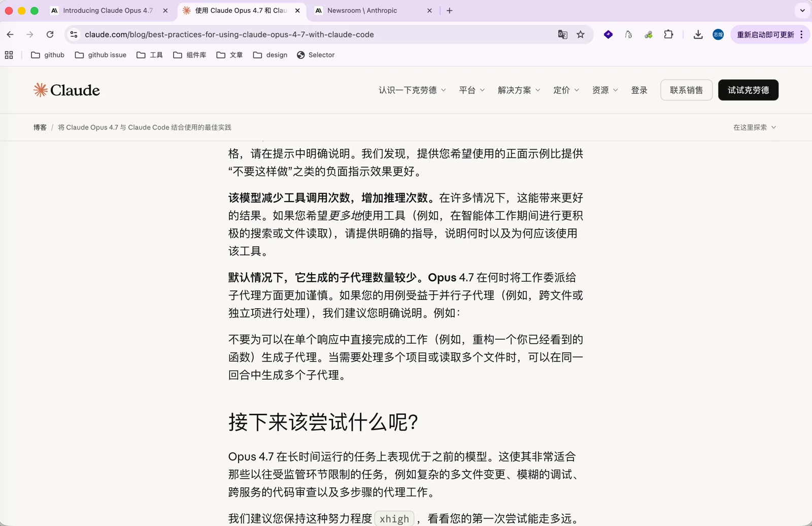
Task: Open the design bookmarks folder
Action: [270, 55]
